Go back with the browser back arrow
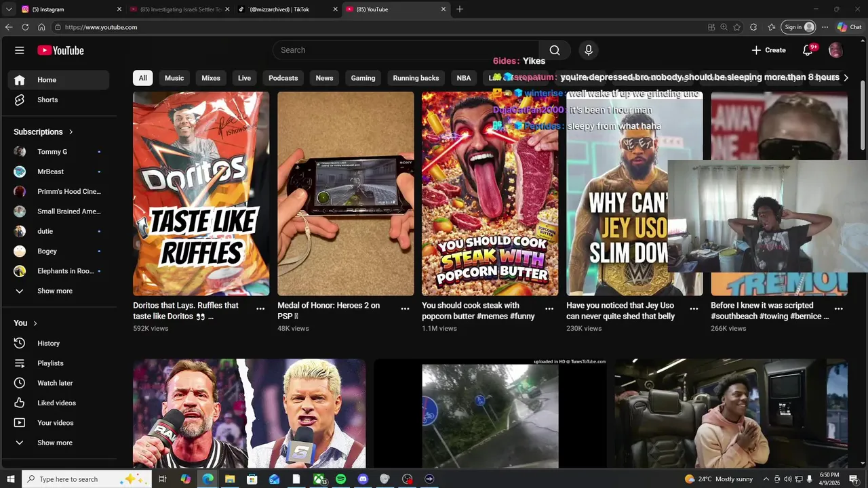 [9, 27]
